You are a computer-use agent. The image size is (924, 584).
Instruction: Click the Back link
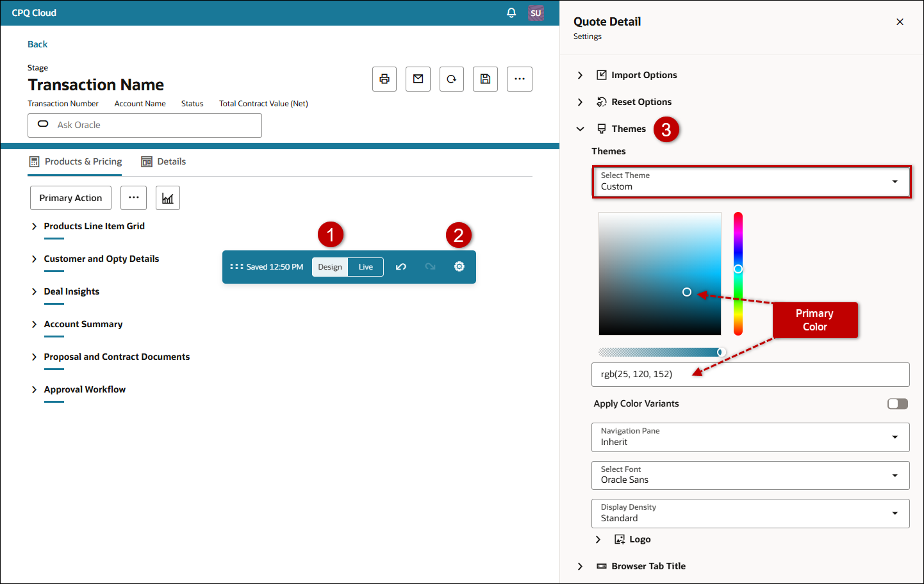(x=37, y=44)
